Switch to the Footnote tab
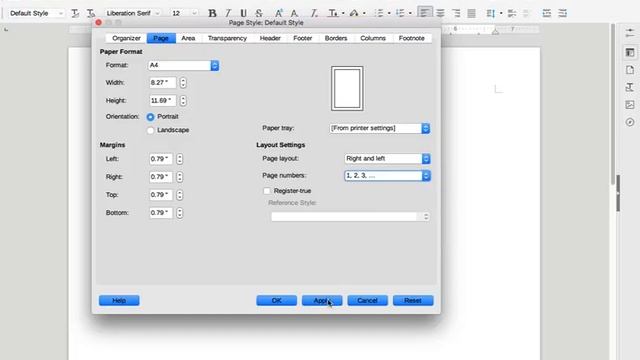 click(x=411, y=38)
